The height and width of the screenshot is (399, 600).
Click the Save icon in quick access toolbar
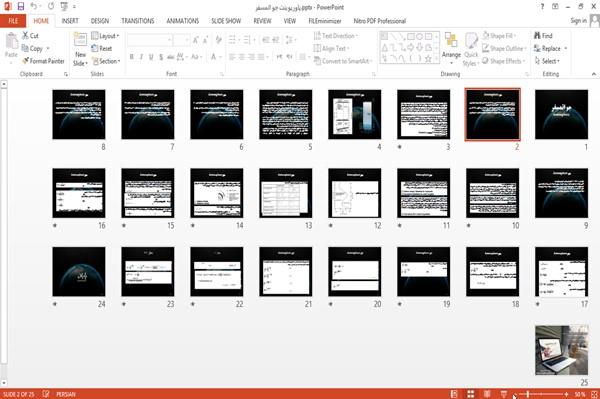21,6
